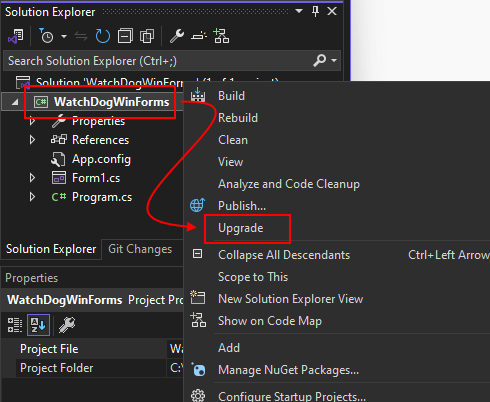Click the C# project icon beside WatchDogWinForms
Image resolution: width=490 pixels, height=402 pixels.
41,102
